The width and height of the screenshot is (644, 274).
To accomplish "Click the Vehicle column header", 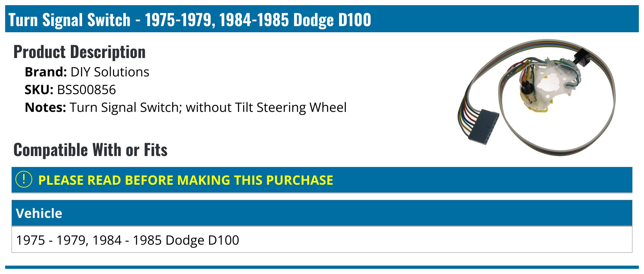I will 39,213.
